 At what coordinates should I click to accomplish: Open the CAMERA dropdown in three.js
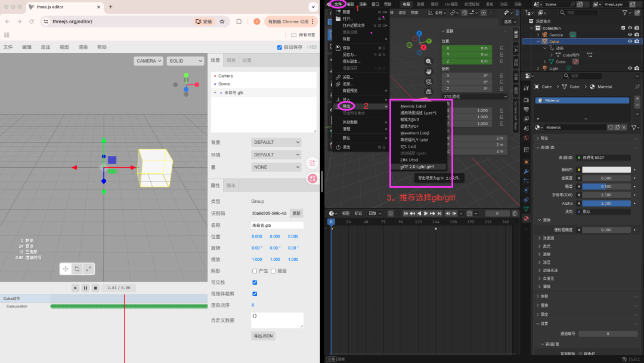148,61
